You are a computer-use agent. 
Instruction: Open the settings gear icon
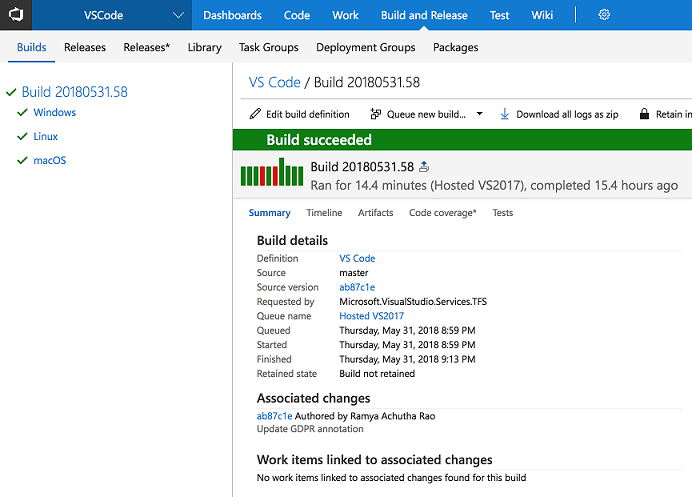(x=604, y=15)
